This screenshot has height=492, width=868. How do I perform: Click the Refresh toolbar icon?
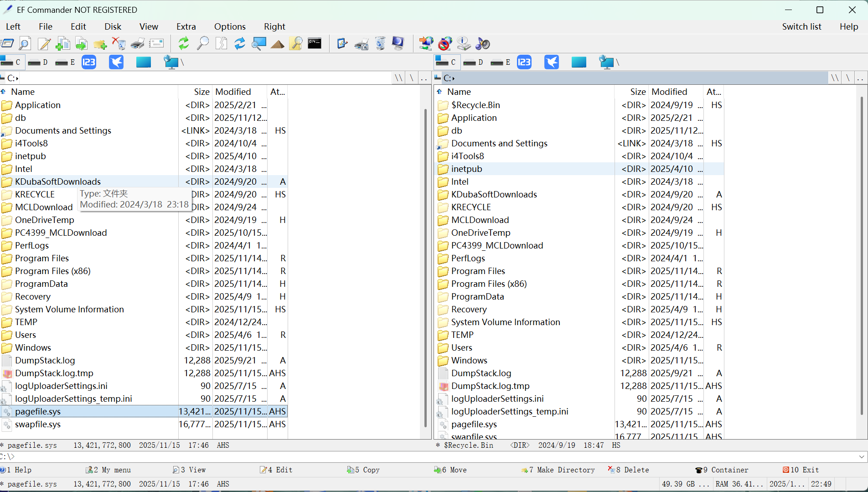183,43
